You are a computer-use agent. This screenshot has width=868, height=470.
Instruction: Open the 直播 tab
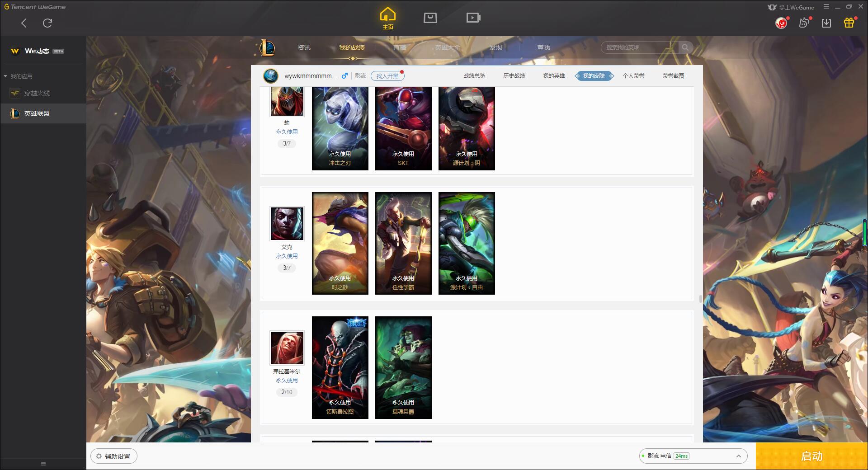(x=400, y=47)
